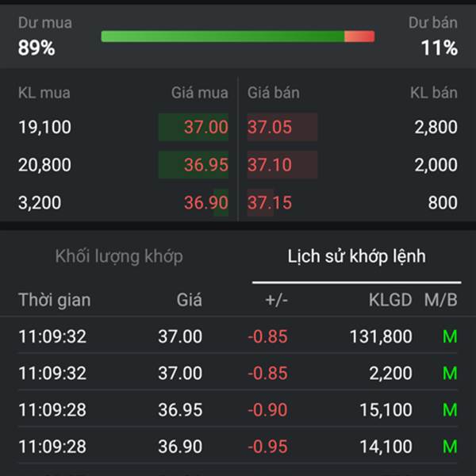Switch to the Khối lượng khớp tab
476x476 pixels.
[119, 256]
